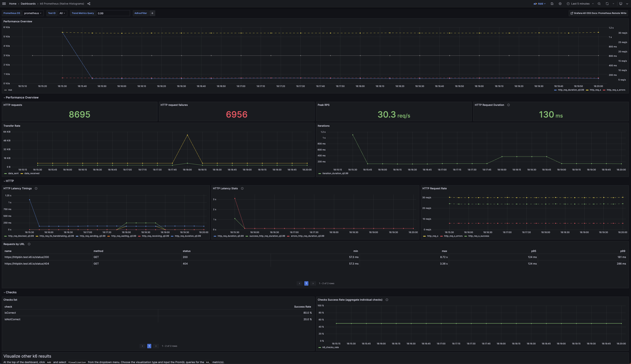Toggle data_received series in Transfer Rate legend
Image resolution: width=631 pixels, height=364 pixels.
(32, 174)
